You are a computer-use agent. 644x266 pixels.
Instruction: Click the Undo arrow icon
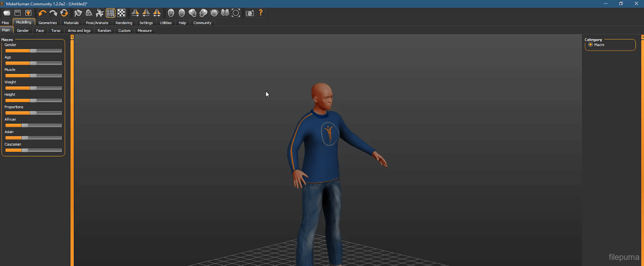[x=42, y=13]
